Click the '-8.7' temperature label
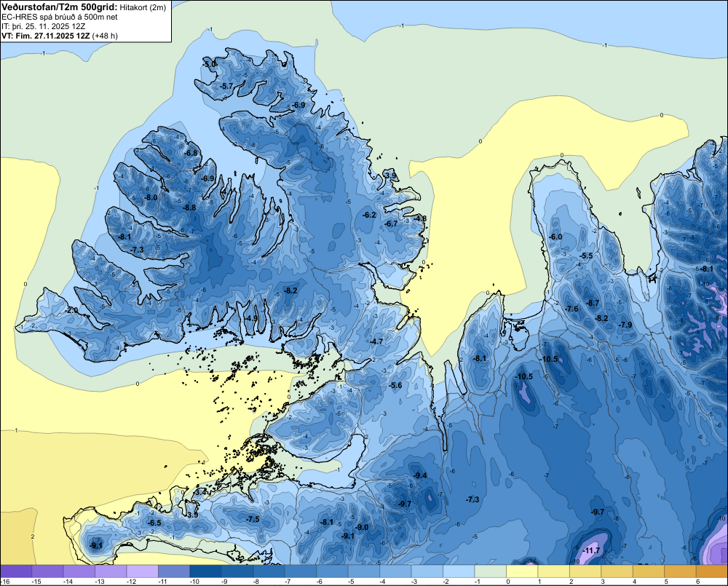728x586 pixels. click(593, 304)
